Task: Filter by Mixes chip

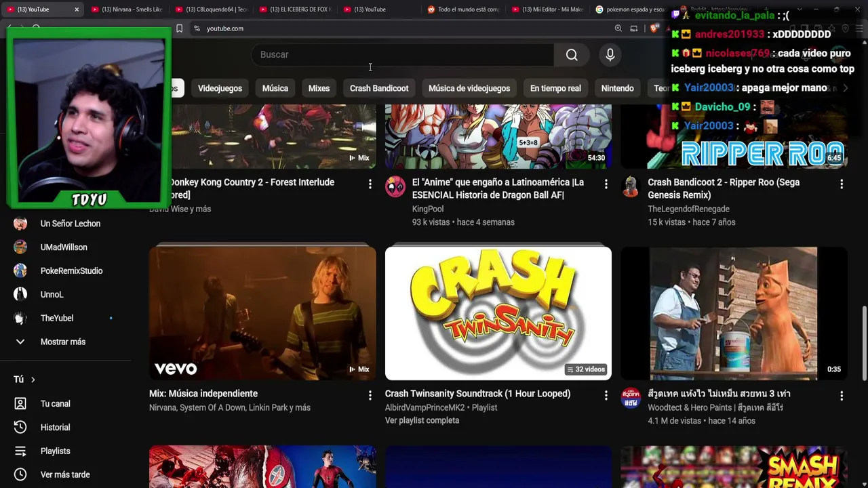Action: pyautogui.click(x=319, y=88)
